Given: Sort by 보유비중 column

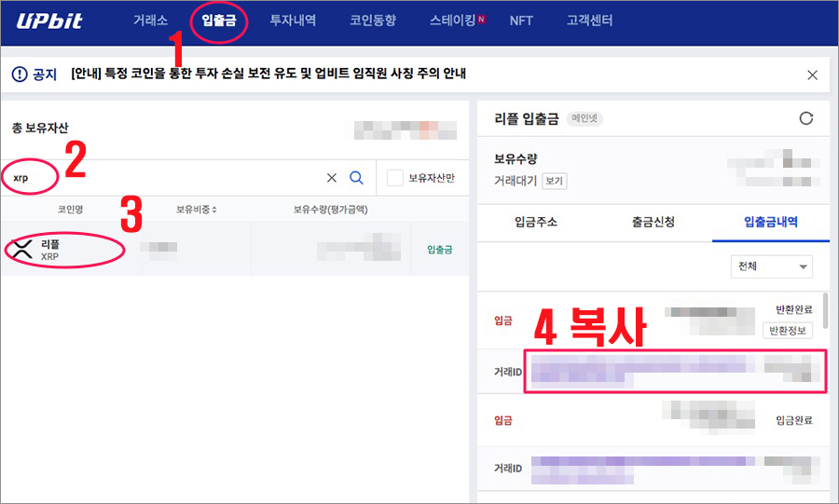Looking at the screenshot, I should pos(197,210).
